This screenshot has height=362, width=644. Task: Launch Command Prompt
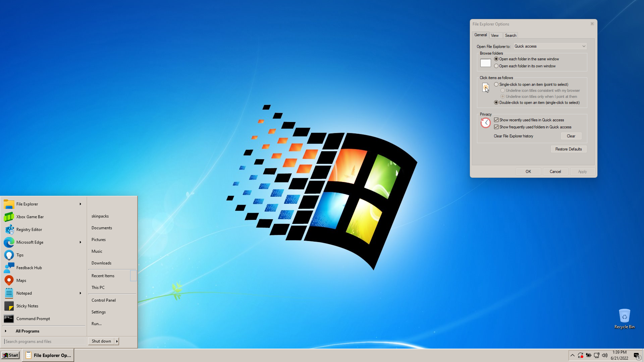33,319
